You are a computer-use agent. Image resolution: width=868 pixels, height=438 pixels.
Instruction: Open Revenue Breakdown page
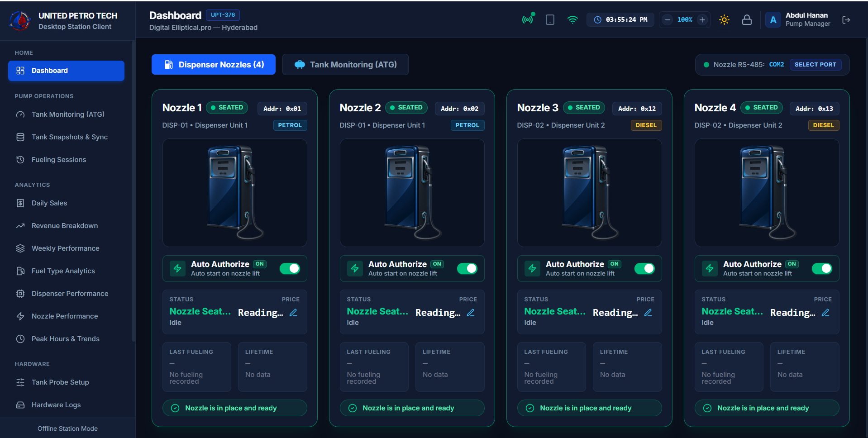click(x=66, y=226)
